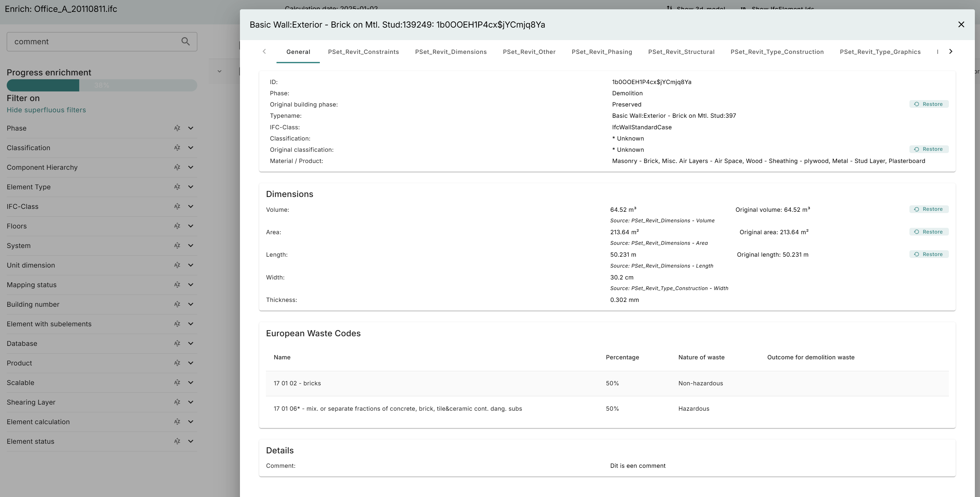Sort Unit dimension filter A-Z

177,265
